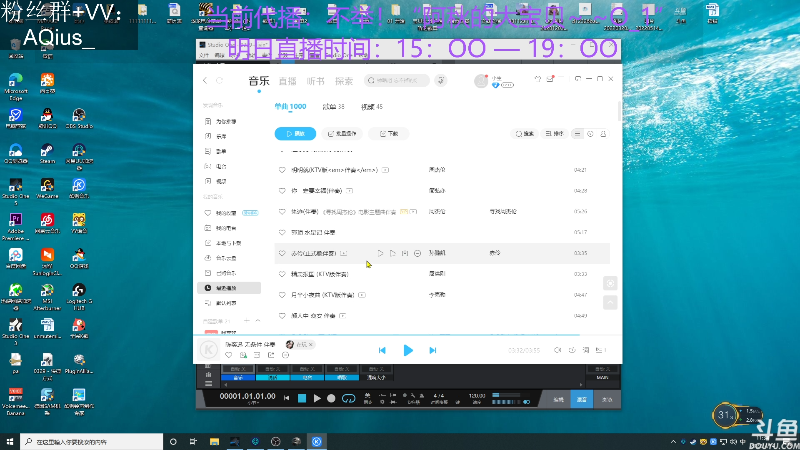This screenshot has width=800, height=450.
Task: Open Steam desktop shortcut
Action: 47,154
